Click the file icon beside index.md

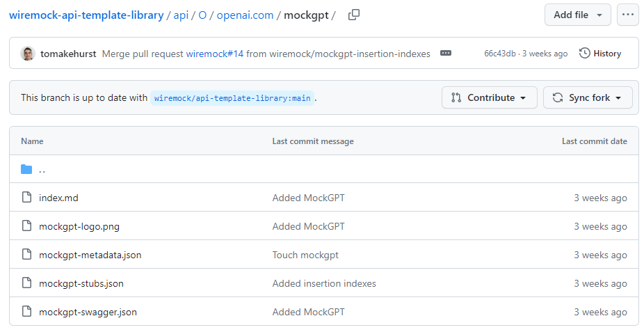[x=26, y=197]
